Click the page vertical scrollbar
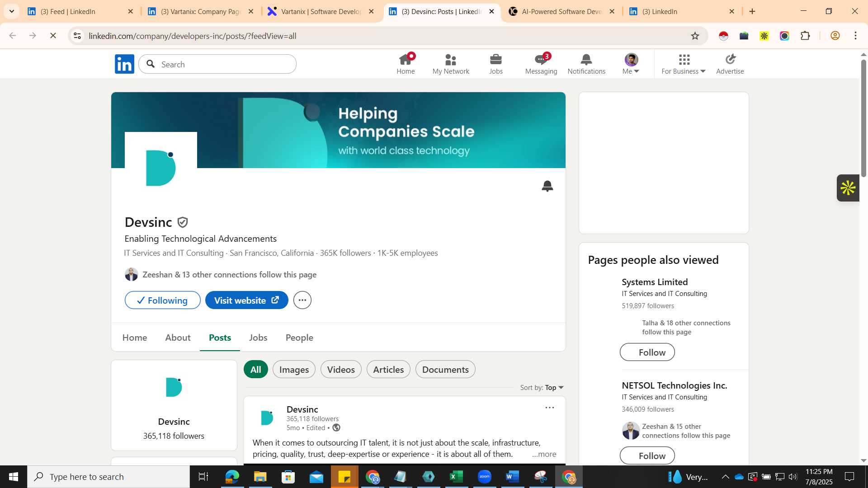 point(863,118)
